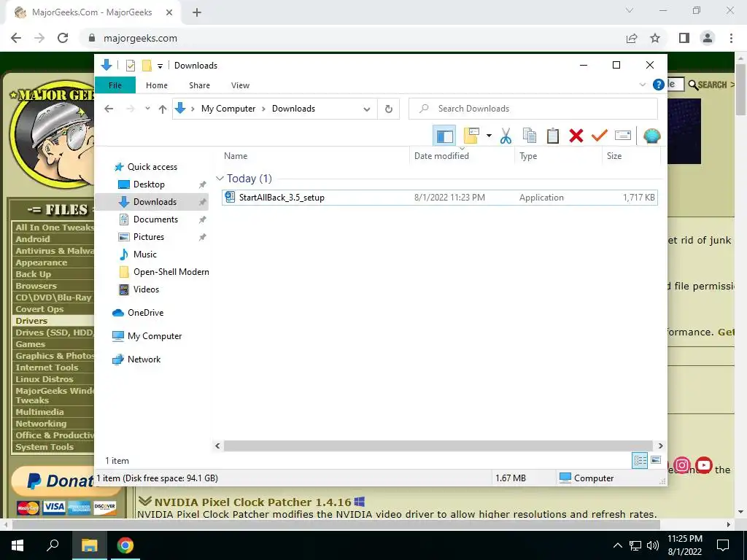
Task: Click the Explorer help question mark icon
Action: (659, 85)
